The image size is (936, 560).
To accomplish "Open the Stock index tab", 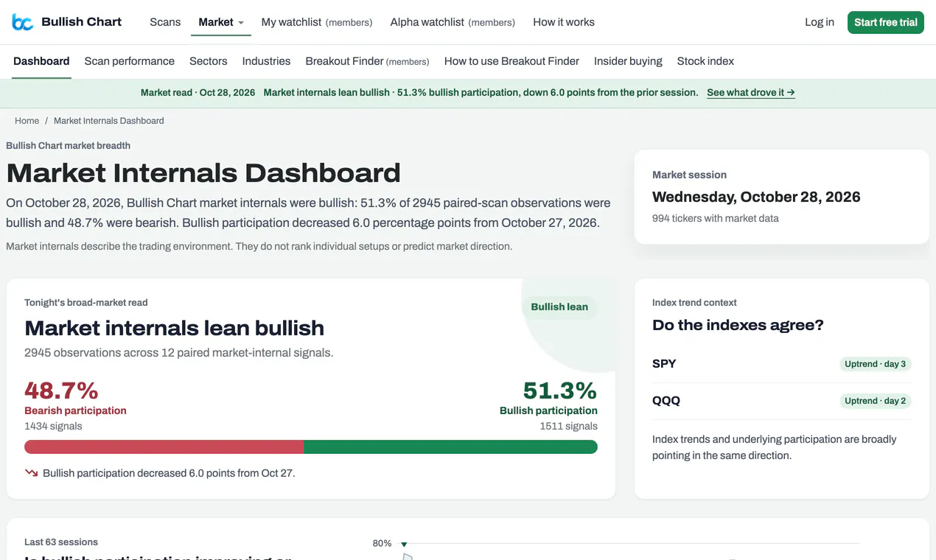I will (x=705, y=61).
